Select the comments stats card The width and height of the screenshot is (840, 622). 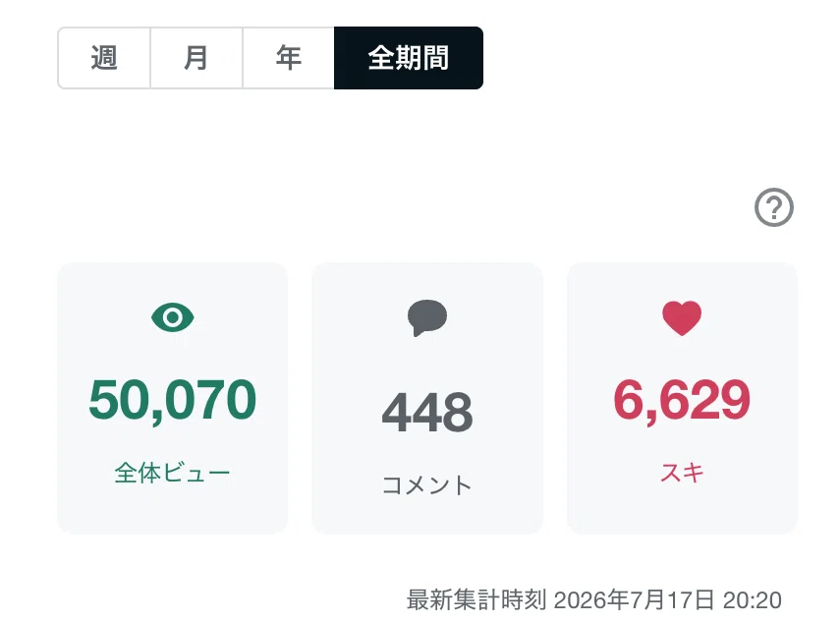pos(427,398)
